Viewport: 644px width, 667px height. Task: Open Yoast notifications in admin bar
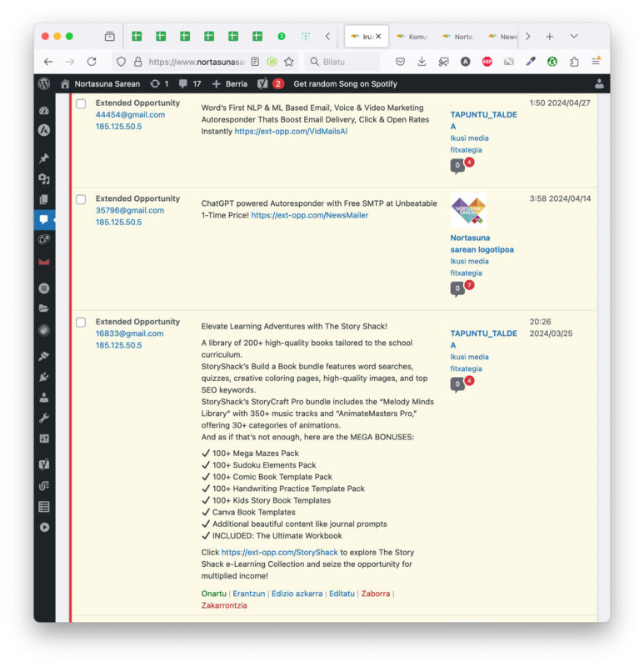click(x=271, y=84)
